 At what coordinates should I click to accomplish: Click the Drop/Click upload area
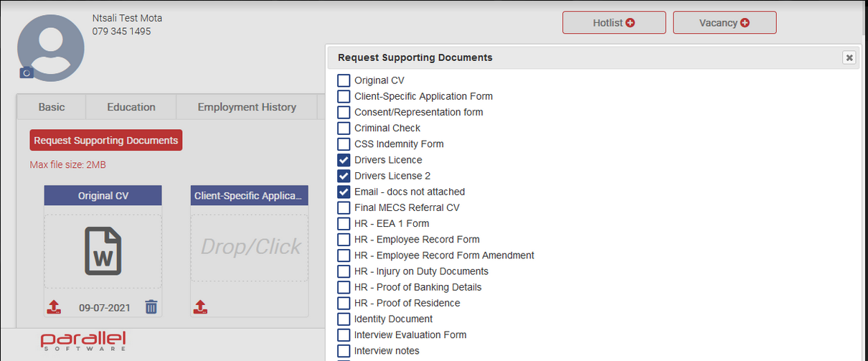point(250,248)
